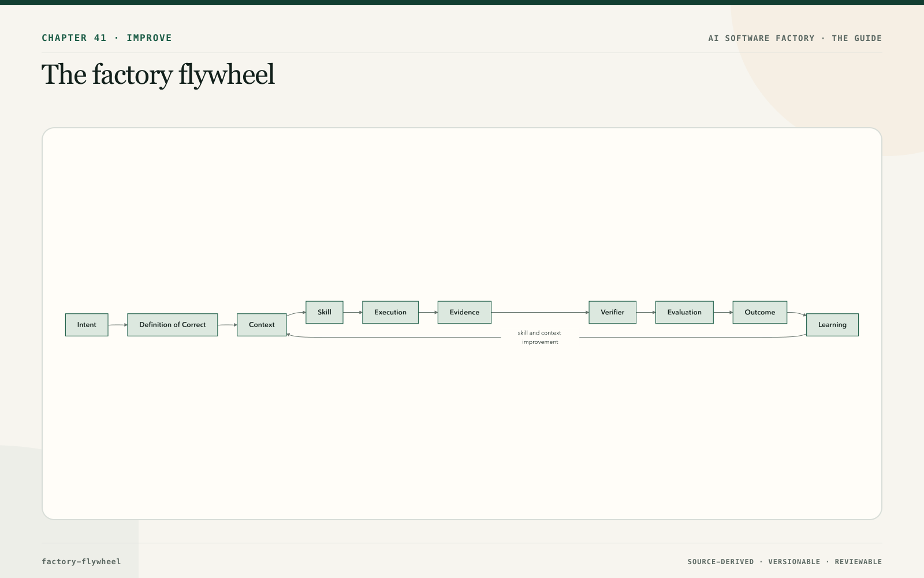Click 'SOURCE-DERIVED · VERSIONABLE · REVIEWABLE' footer text
924x578 pixels.
(785, 562)
